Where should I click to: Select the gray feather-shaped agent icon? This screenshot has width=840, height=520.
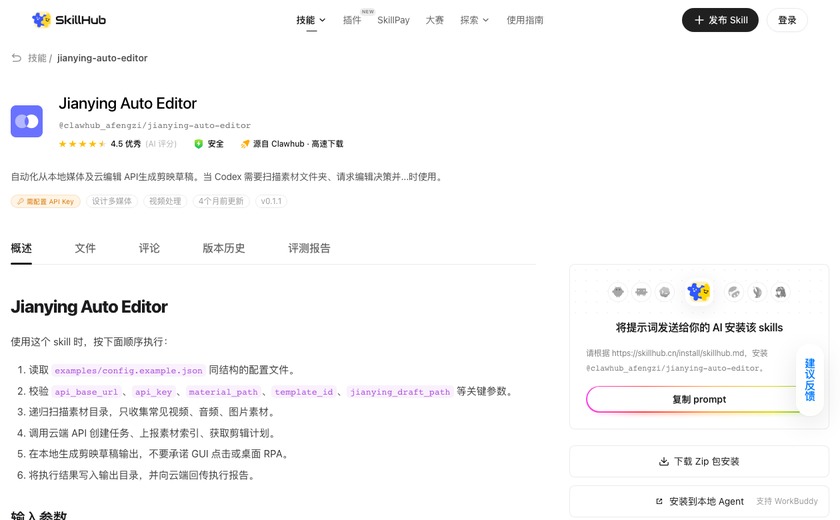coord(757,292)
